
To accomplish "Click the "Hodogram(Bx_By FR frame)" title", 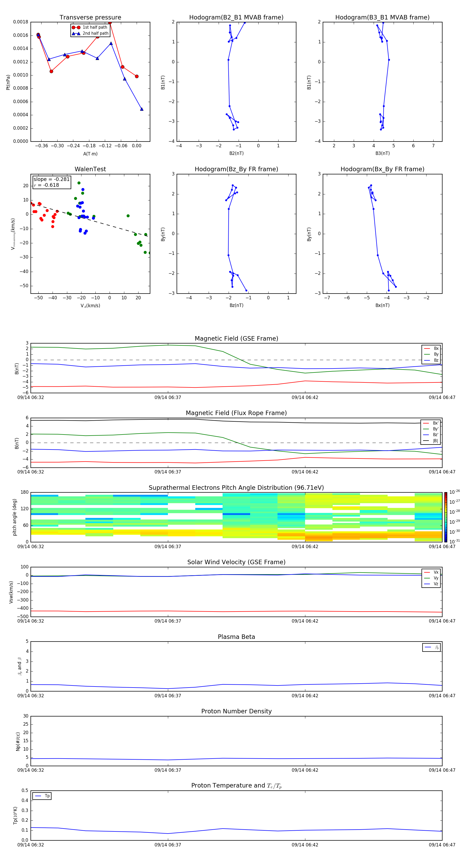I will pyautogui.click(x=382, y=169).
